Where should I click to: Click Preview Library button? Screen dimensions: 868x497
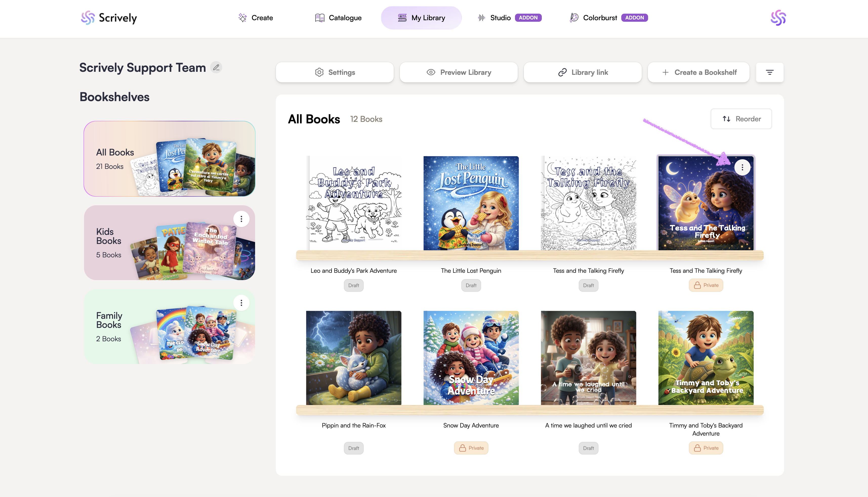coord(459,72)
